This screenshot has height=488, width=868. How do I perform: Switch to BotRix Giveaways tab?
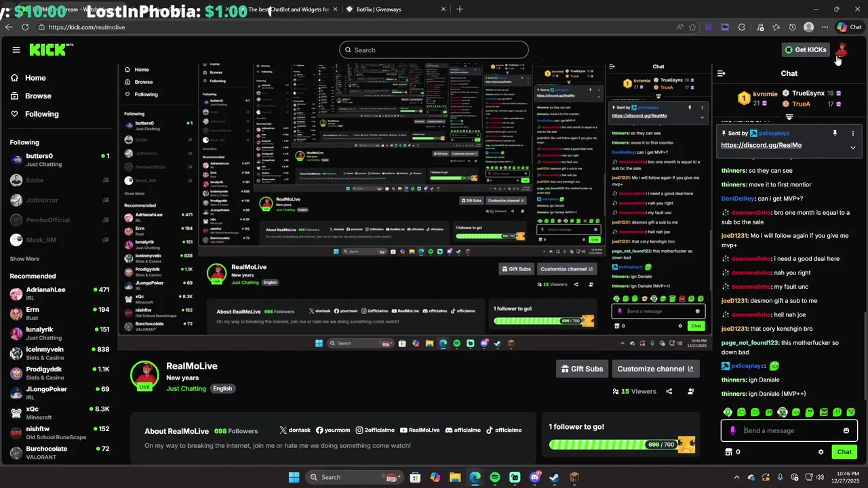[x=397, y=9]
